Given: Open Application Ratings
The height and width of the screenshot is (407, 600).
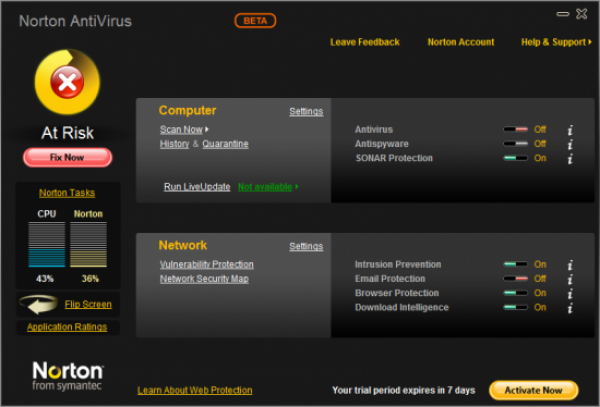Looking at the screenshot, I should (67, 327).
